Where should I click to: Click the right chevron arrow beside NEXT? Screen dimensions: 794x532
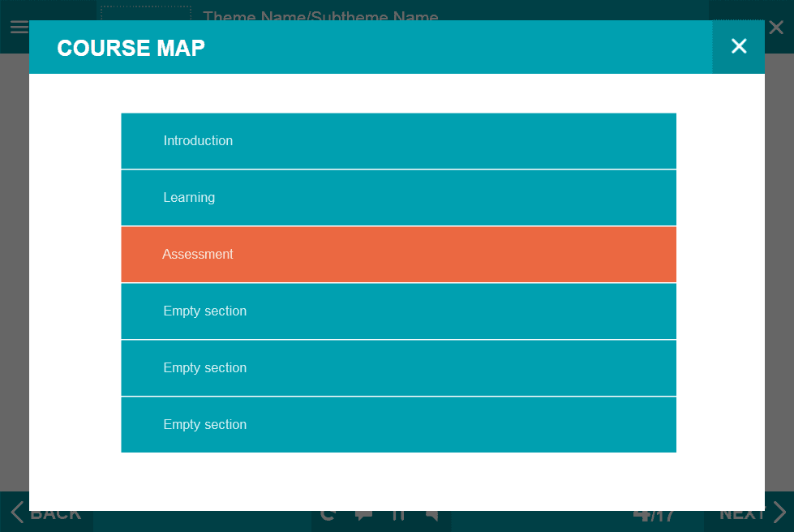click(x=779, y=513)
